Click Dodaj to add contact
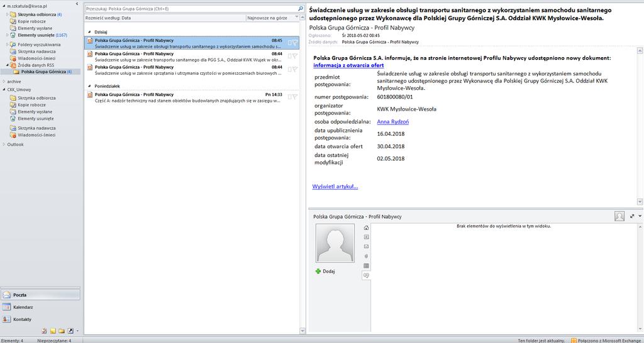644x343 pixels. tap(329, 271)
